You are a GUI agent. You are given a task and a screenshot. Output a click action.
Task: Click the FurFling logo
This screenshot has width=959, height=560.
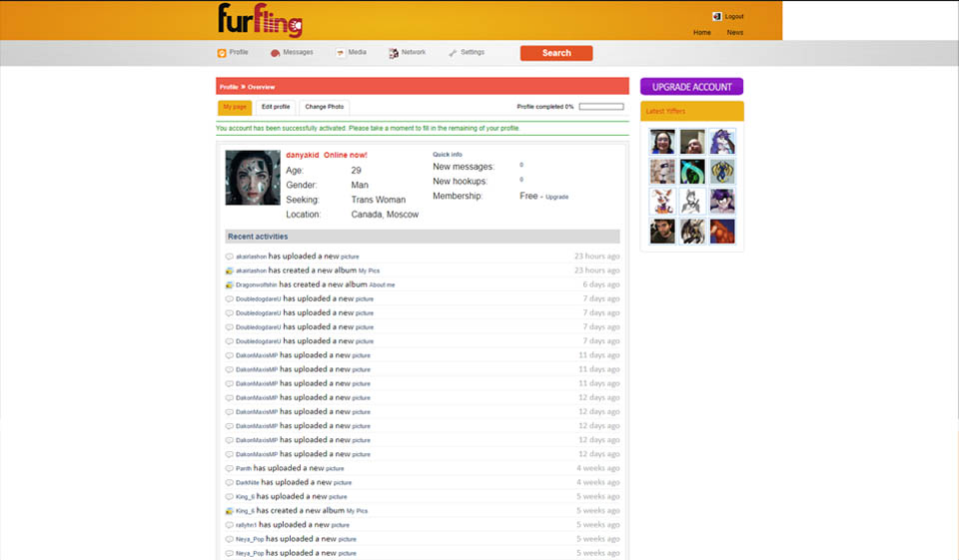[x=260, y=20]
